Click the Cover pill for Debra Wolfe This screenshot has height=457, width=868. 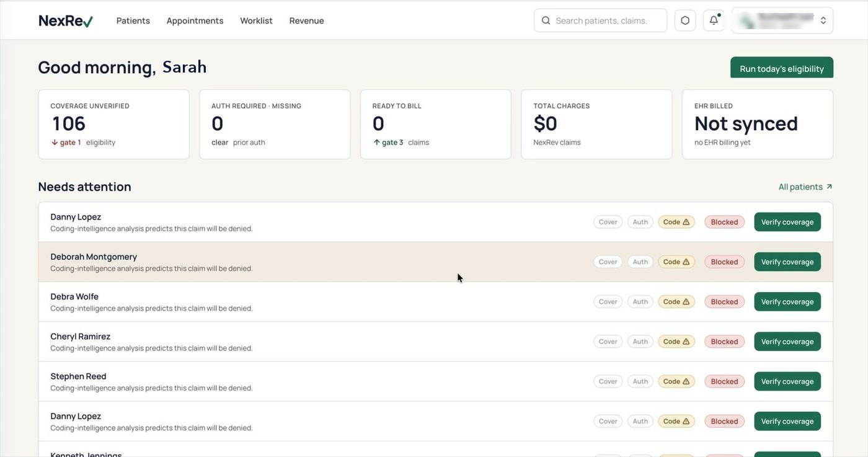(x=608, y=301)
